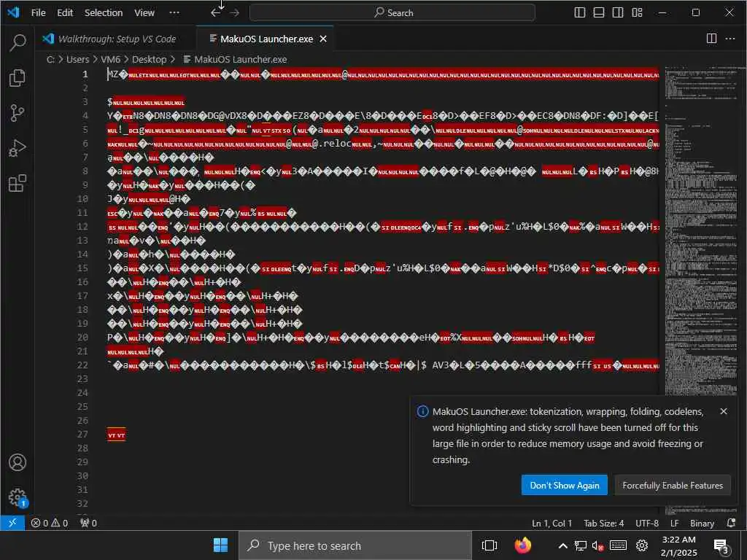Change the Binary language mode

pyautogui.click(x=702, y=523)
